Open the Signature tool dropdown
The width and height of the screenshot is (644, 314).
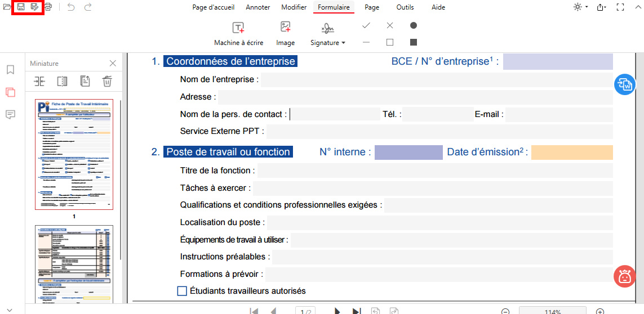pos(328,34)
